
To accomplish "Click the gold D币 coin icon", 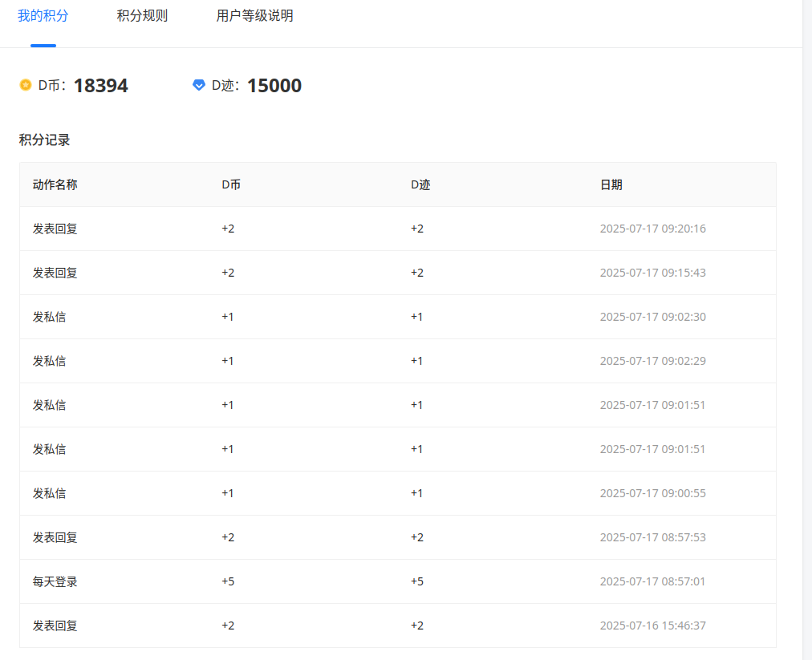I will 26,85.
